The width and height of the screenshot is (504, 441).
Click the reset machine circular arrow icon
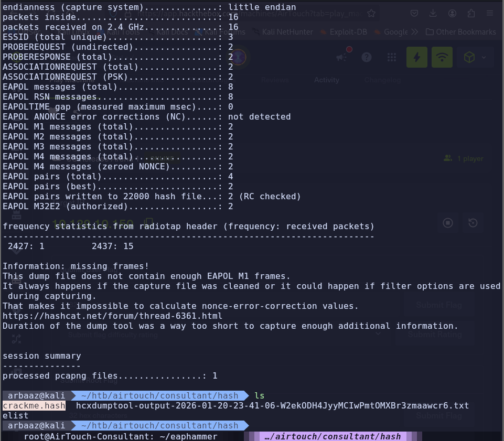(x=473, y=223)
